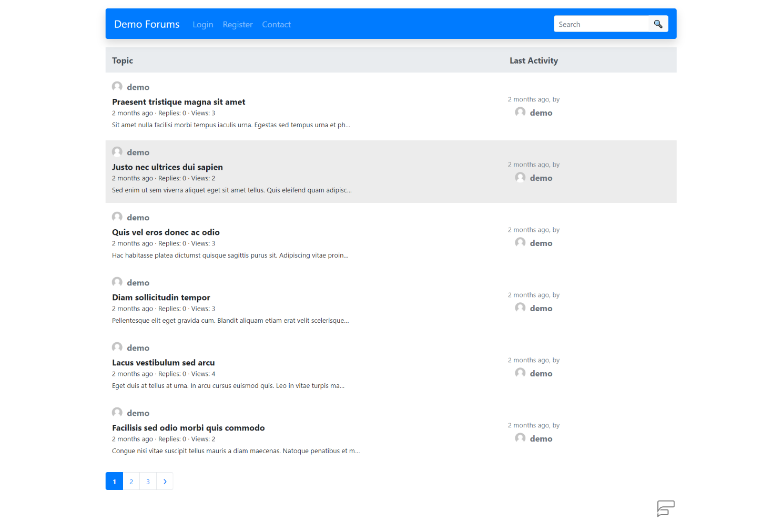
Task: Click the forum chat logo icon at bottom right
Action: (666, 508)
